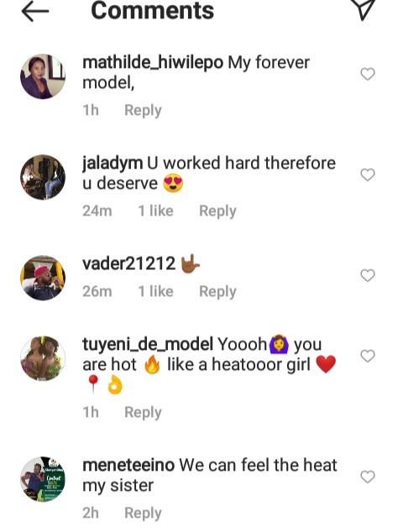Open jaladym's profile picture
The height and width of the screenshot is (532, 403).
[43, 177]
